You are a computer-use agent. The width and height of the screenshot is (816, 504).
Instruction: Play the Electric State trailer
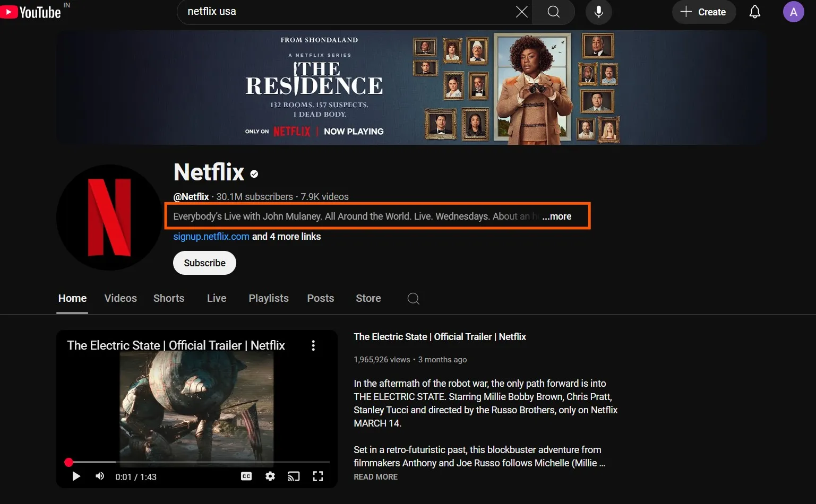click(76, 476)
